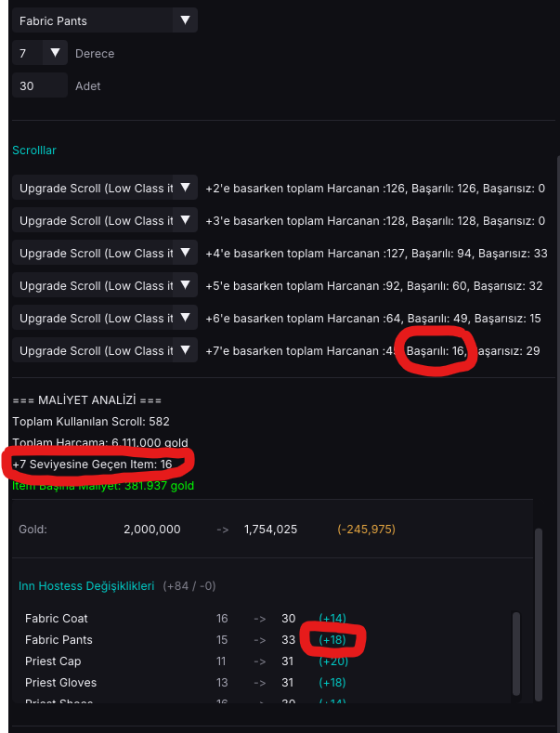Click the arrow icon next to Derece

[x=55, y=52]
